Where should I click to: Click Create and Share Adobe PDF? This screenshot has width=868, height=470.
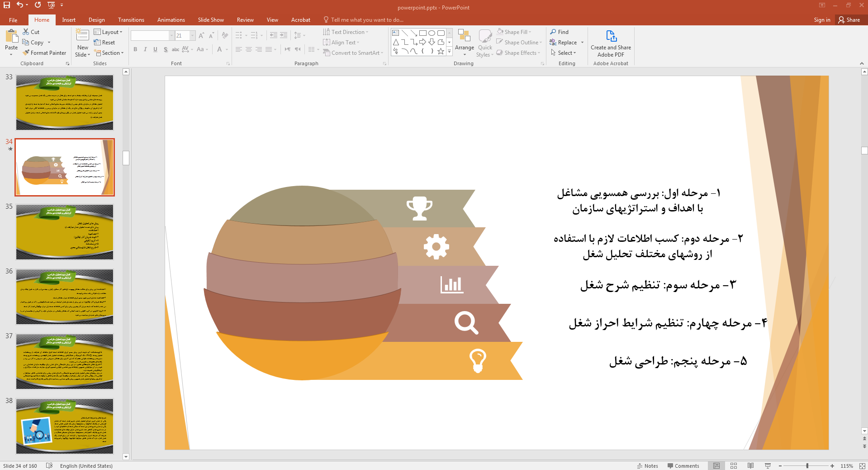[611, 43]
